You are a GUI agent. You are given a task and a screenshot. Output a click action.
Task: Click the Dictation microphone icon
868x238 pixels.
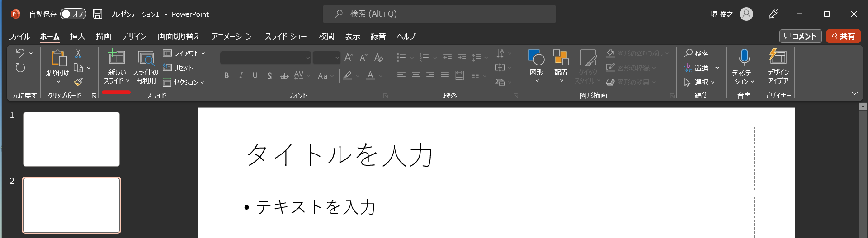pyautogui.click(x=744, y=57)
